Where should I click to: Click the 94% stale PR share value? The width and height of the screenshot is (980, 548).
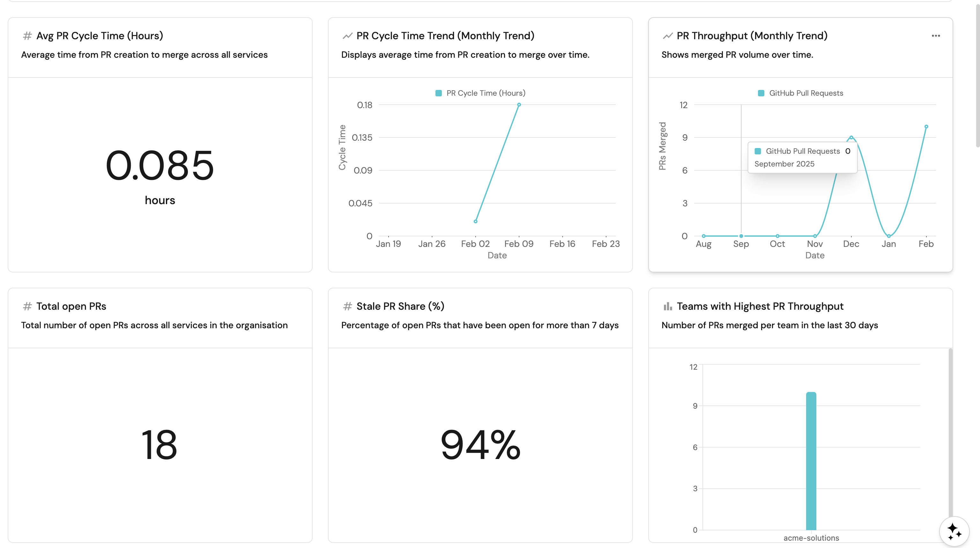[480, 444]
